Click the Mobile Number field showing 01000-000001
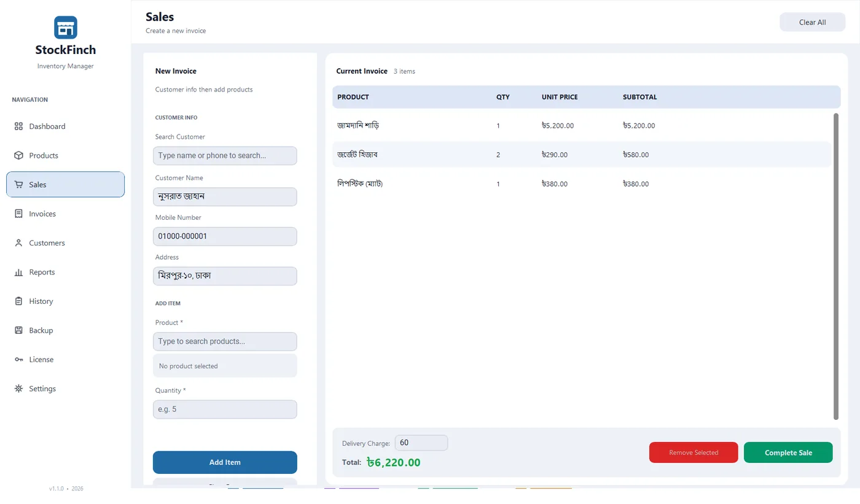The height and width of the screenshot is (504, 860). pyautogui.click(x=225, y=236)
